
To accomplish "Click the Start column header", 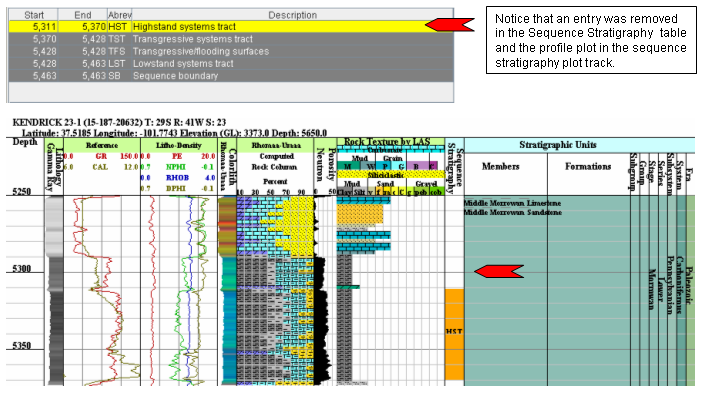I will click(x=34, y=15).
